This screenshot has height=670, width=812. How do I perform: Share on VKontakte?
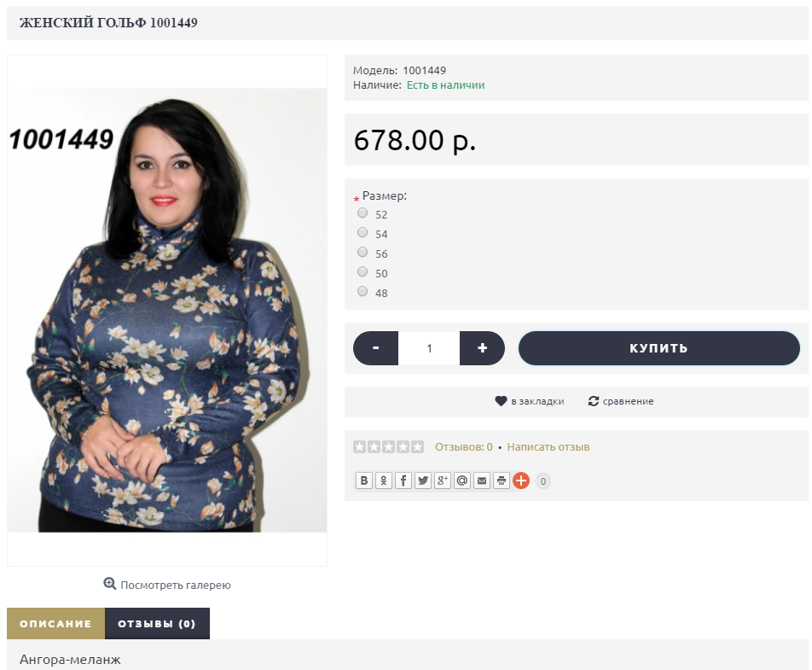[x=364, y=481]
